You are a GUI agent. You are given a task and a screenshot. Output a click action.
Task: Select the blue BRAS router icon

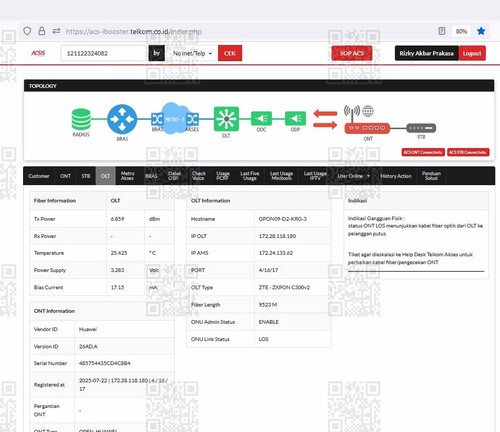pos(122,119)
